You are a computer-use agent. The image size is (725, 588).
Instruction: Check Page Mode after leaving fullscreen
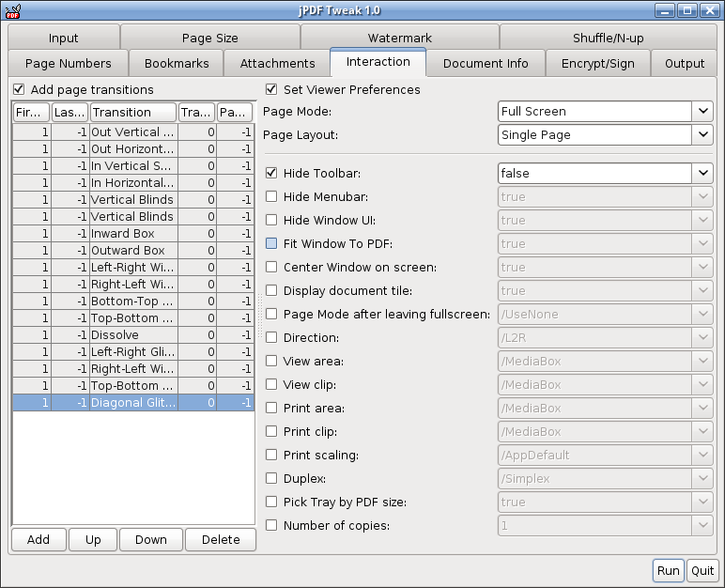coord(271,314)
